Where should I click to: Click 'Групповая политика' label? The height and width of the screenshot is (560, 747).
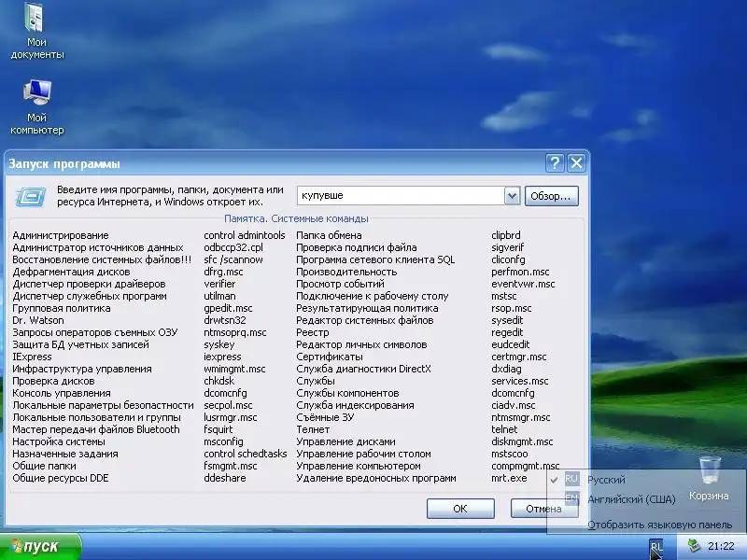click(62, 308)
